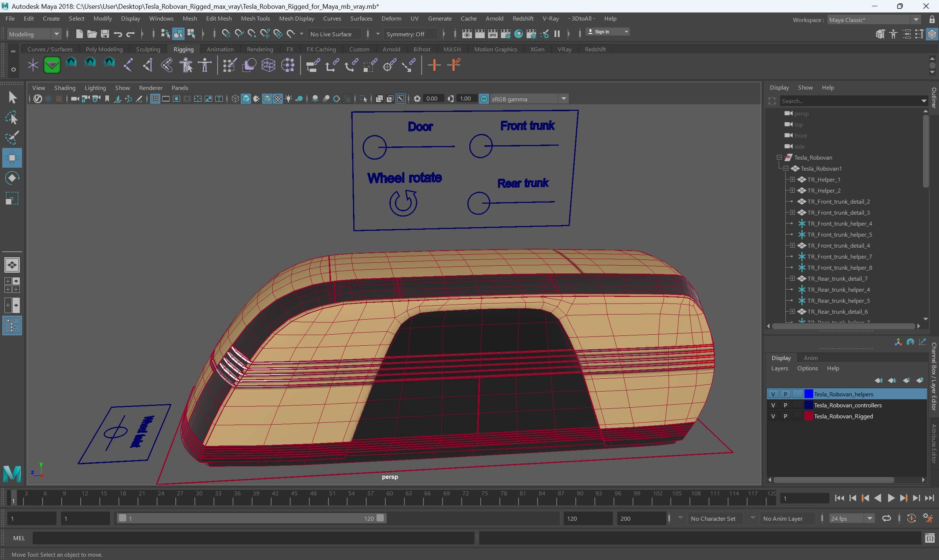The height and width of the screenshot is (560, 939).
Task: Undo last action arrow icon
Action: [118, 34]
